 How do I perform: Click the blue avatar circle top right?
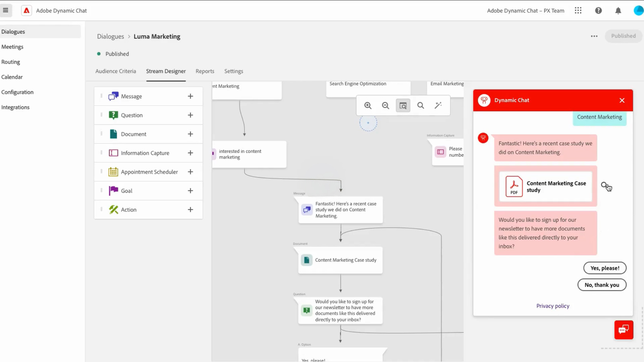pos(638,10)
